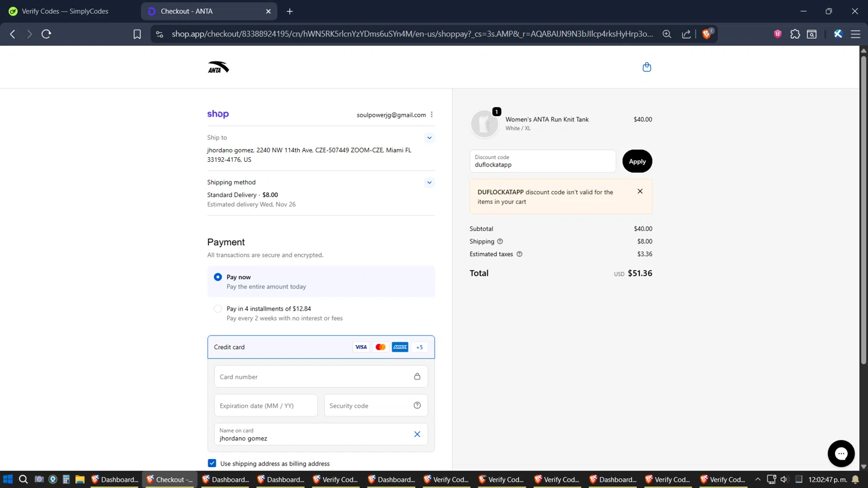
Task: Click the Estimated taxes info icon
Action: pyautogui.click(x=519, y=254)
